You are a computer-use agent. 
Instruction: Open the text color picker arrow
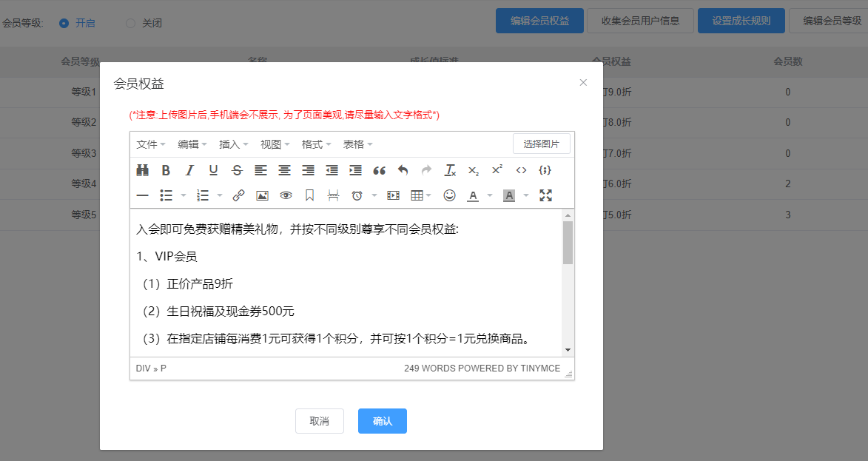coord(490,195)
